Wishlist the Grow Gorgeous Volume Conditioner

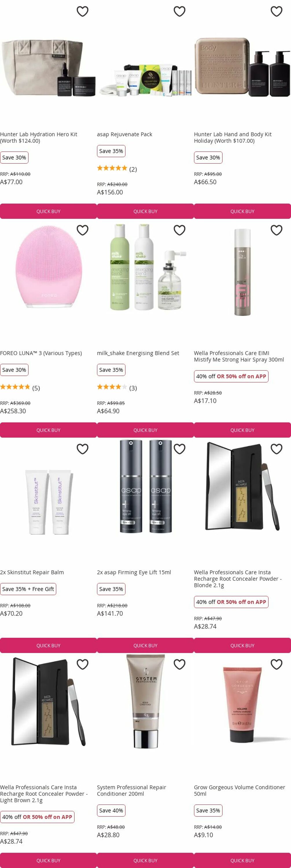(x=277, y=664)
